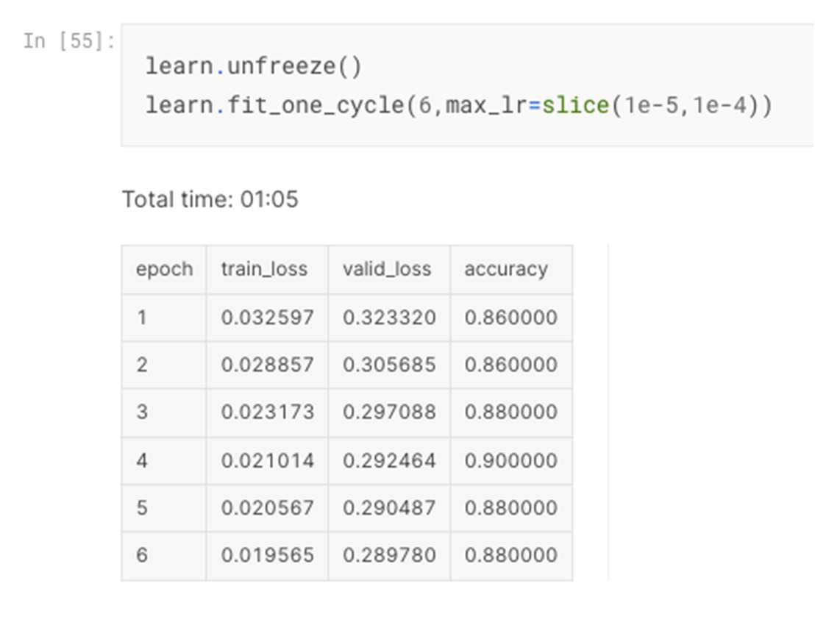This screenshot has width=815, height=644.
Task: Click the fit_one_cycle code line
Action: tap(458, 106)
